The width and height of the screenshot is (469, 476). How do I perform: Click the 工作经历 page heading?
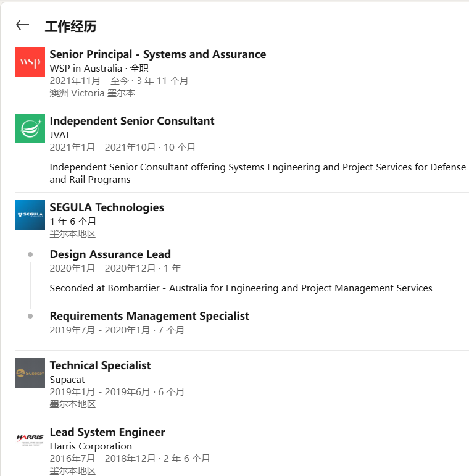click(70, 27)
